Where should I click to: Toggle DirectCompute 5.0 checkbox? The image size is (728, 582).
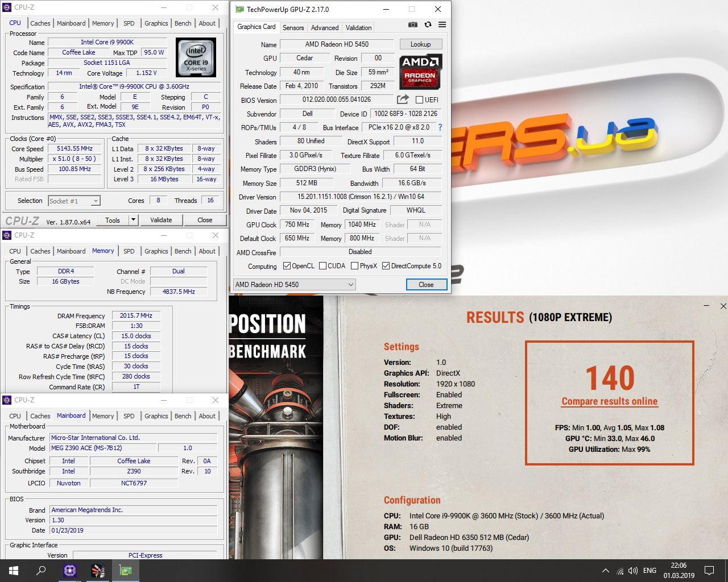click(x=386, y=266)
